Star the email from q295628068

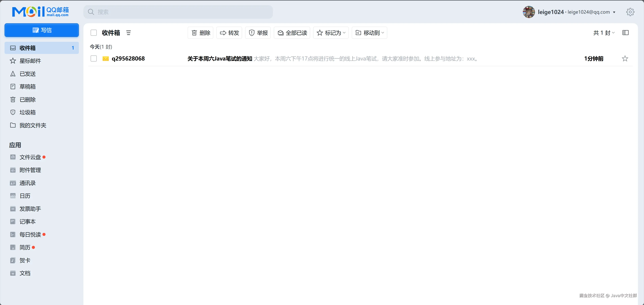[x=625, y=58]
